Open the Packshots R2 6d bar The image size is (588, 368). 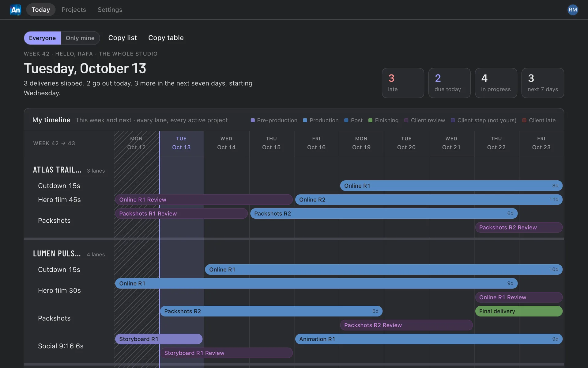coord(384,213)
